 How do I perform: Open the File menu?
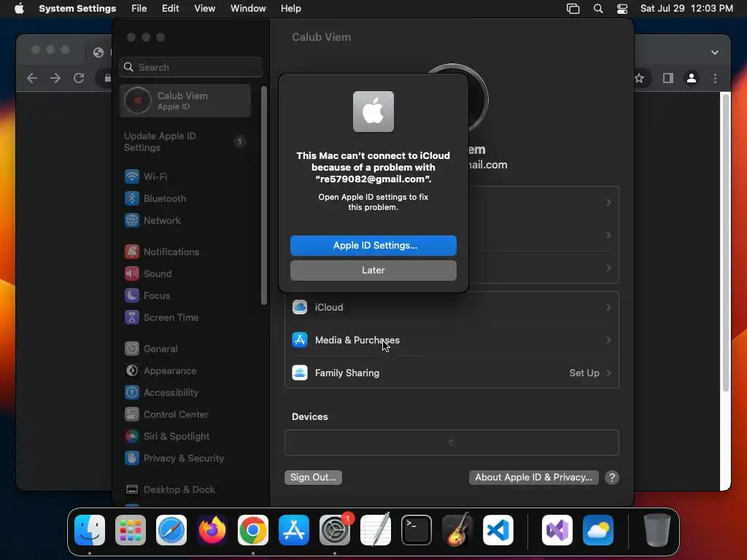[x=139, y=9]
